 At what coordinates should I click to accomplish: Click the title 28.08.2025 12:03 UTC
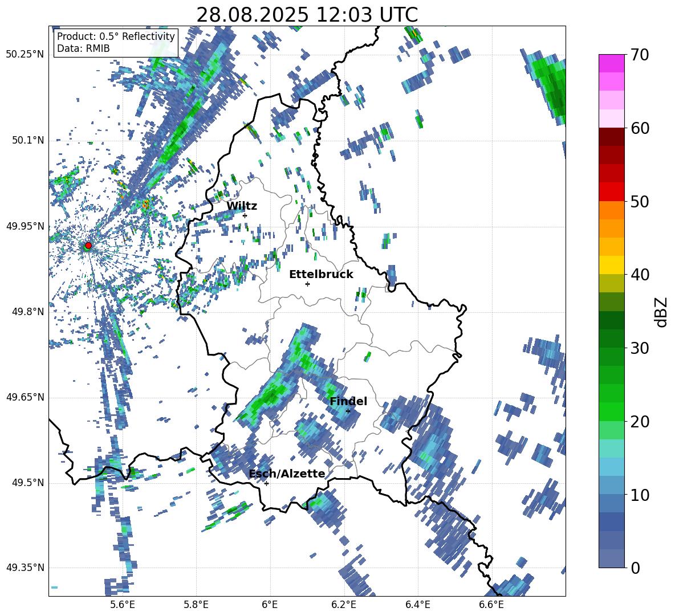tap(307, 15)
